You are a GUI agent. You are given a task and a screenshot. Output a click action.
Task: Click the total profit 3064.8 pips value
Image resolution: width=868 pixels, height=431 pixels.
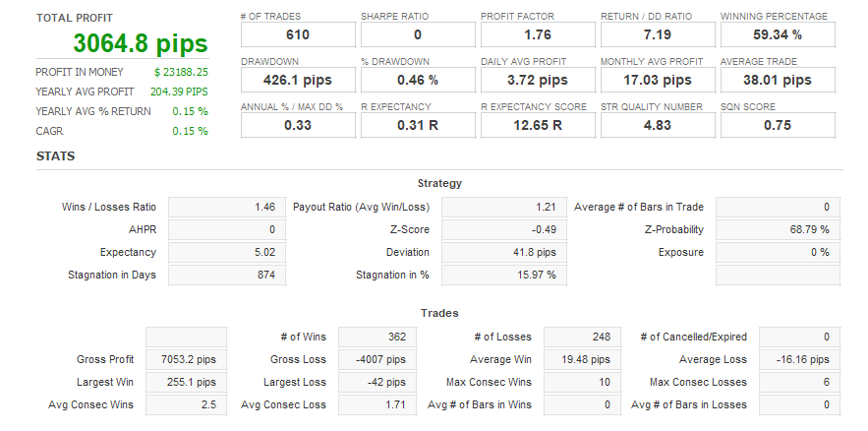tap(140, 43)
